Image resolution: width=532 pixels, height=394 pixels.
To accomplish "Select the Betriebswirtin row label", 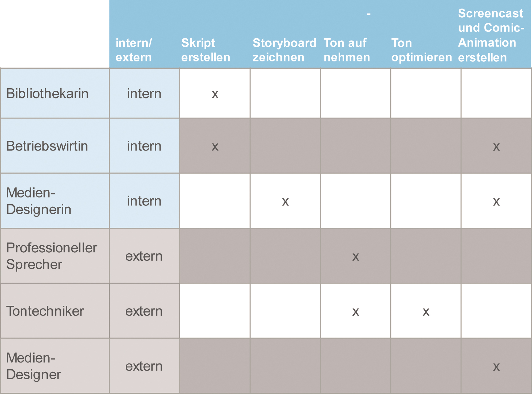I will [x=47, y=146].
